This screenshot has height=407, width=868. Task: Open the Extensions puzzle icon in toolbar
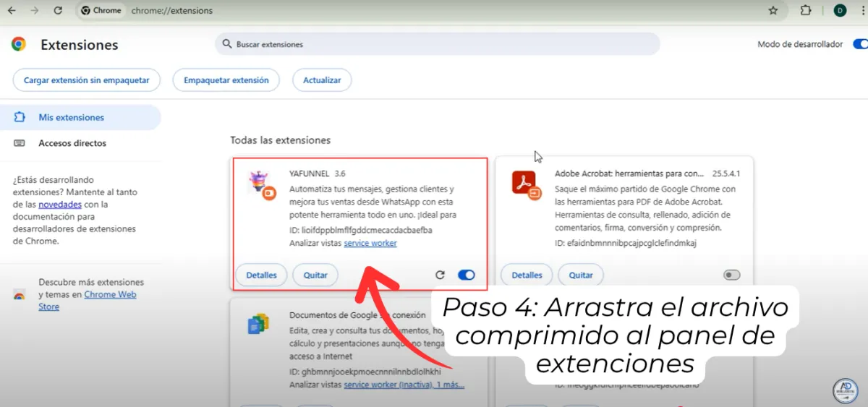click(806, 11)
